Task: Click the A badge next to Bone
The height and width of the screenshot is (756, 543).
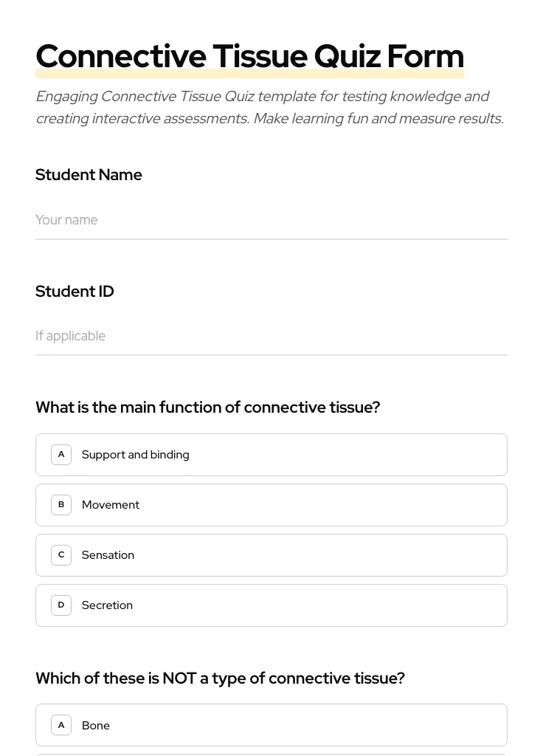Action: tap(61, 724)
